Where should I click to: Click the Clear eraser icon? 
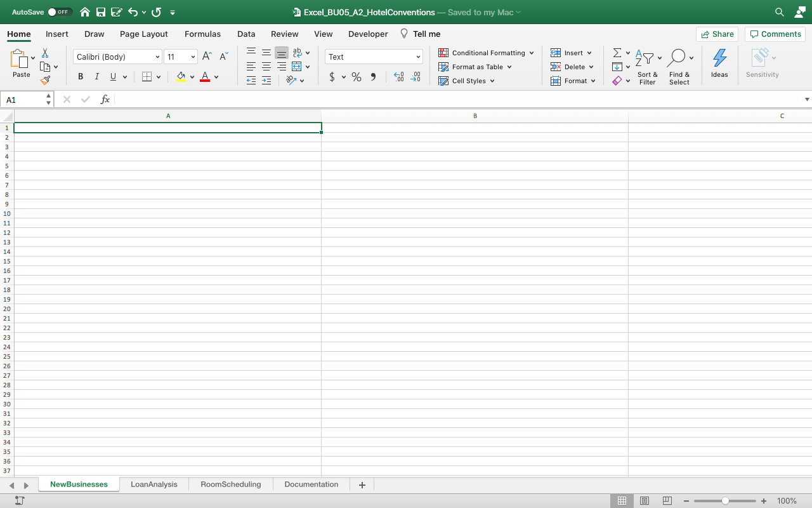(617, 81)
